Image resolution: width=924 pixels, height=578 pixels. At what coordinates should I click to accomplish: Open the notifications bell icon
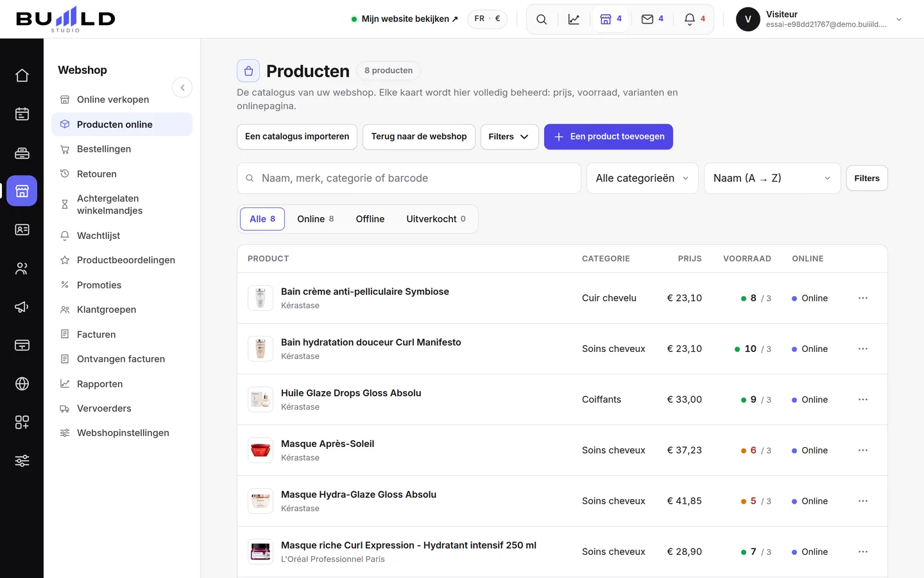694,19
